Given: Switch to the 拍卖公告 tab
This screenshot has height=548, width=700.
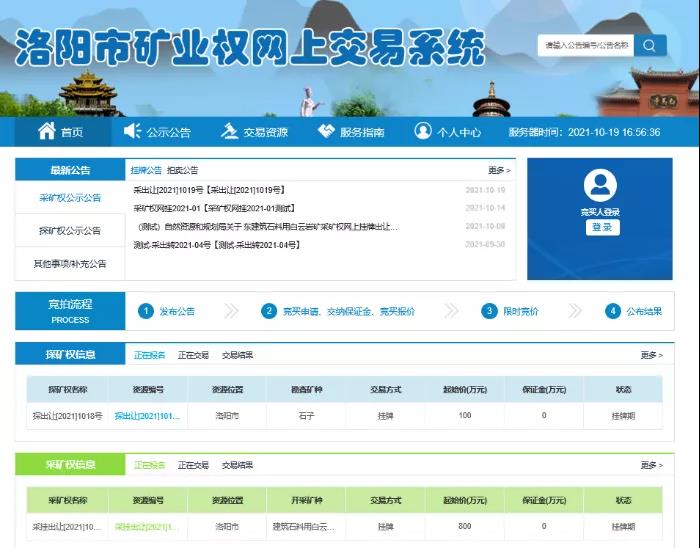Looking at the screenshot, I should coord(182,170).
